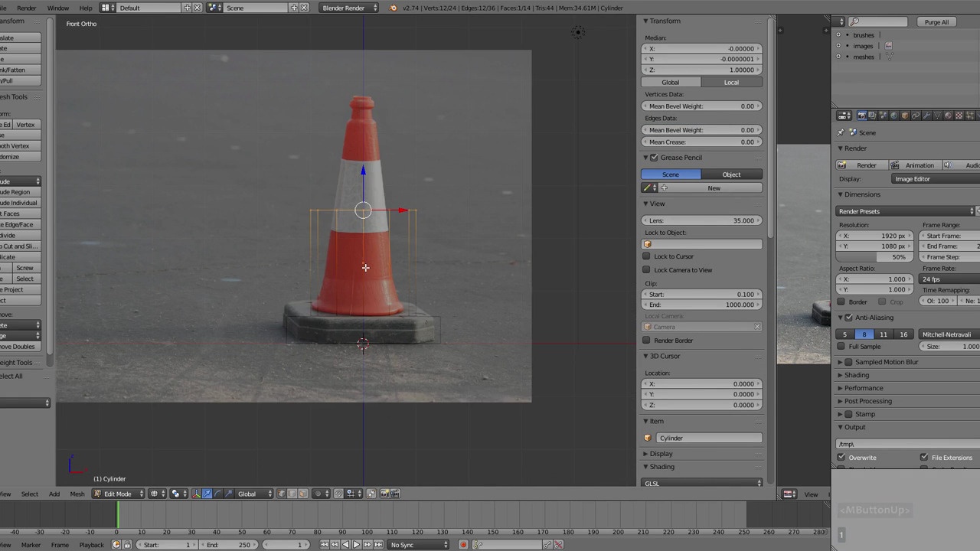Expand the images tree row
This screenshot has width=980, height=551.
tap(838, 46)
